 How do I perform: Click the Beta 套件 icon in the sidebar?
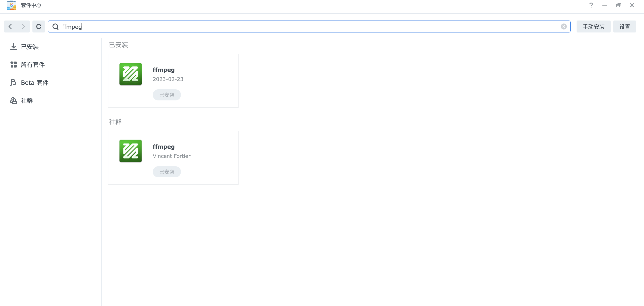(x=13, y=83)
